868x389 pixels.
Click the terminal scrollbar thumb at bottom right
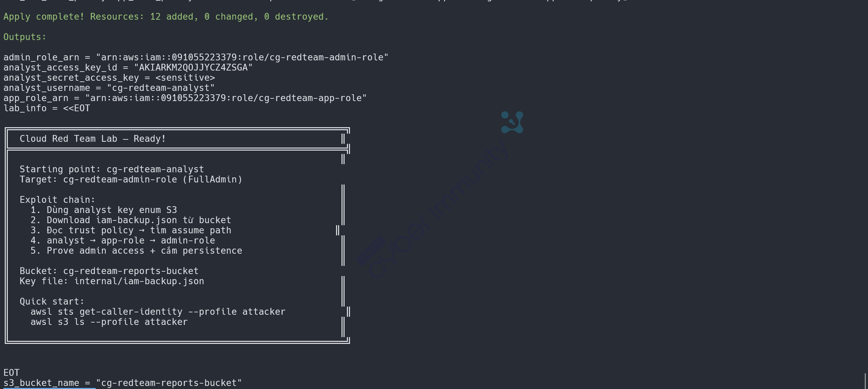click(x=865, y=381)
